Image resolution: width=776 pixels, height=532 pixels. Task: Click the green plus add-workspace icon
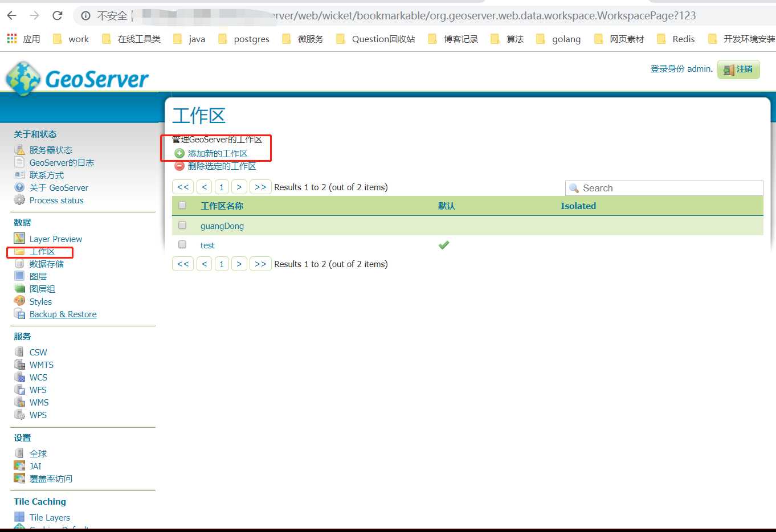pyautogui.click(x=179, y=153)
